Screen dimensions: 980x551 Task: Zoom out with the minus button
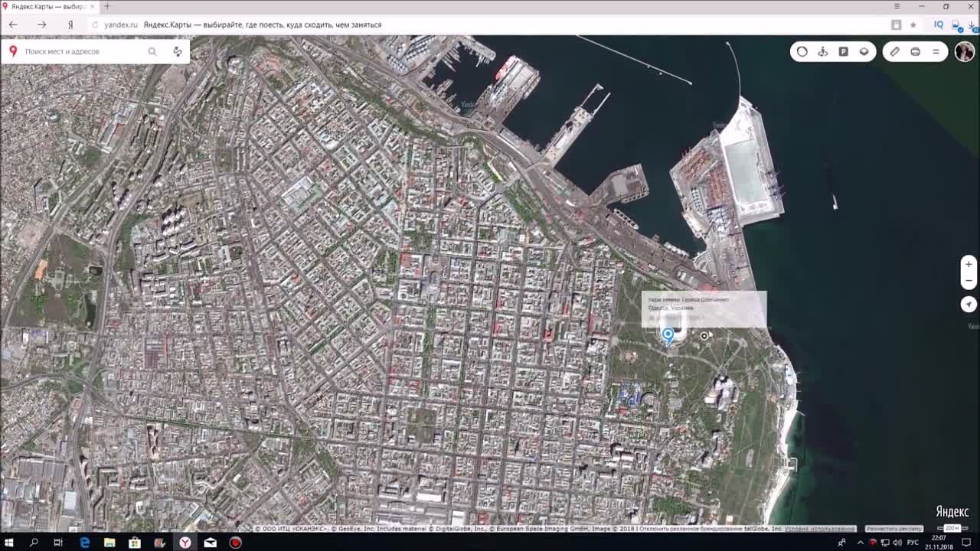969,281
